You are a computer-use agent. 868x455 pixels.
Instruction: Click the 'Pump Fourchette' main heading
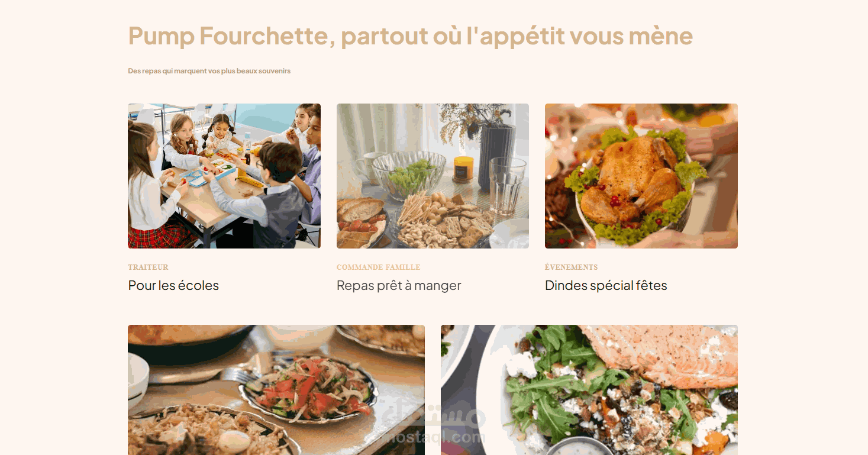[x=410, y=36]
